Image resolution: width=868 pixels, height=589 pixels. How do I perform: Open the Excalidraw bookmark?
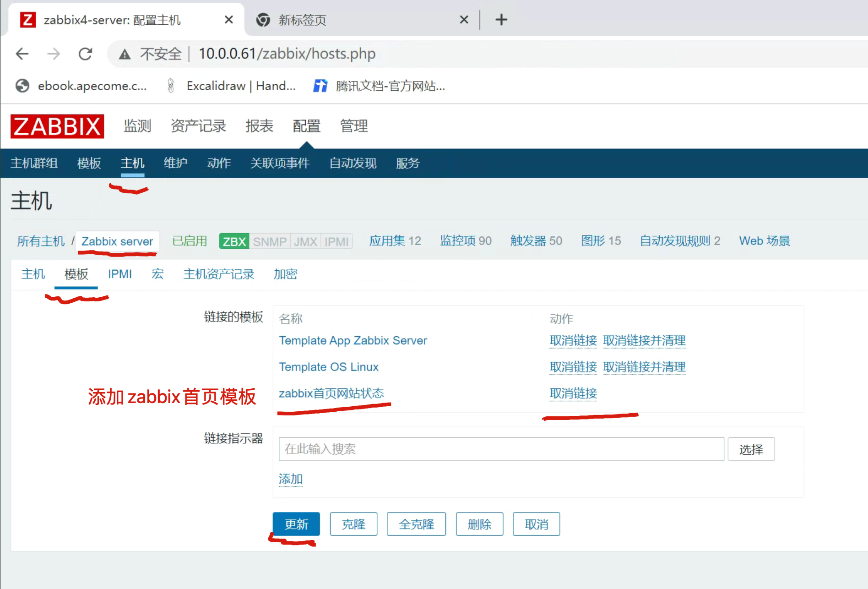(231, 86)
